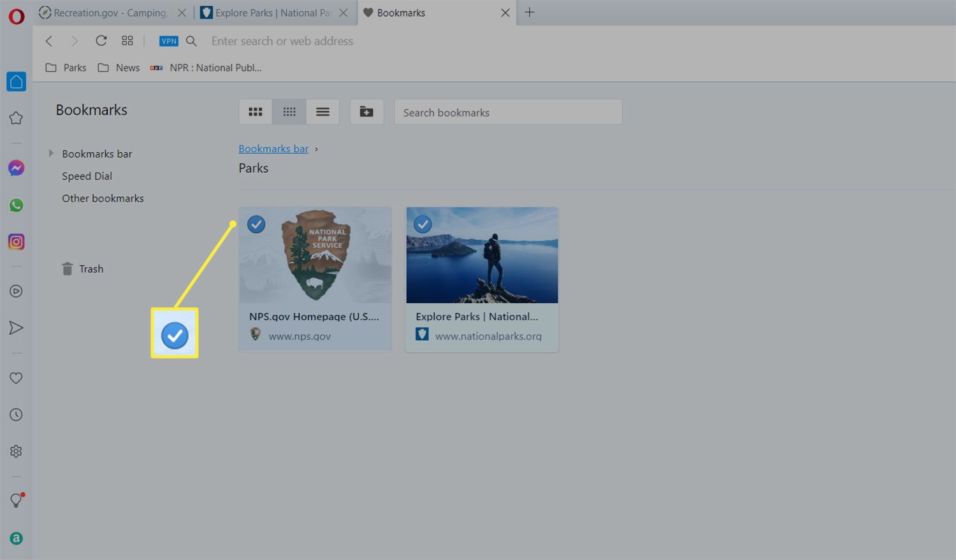Go back to the previous page
Screen dimensions: 956x560
49,41
